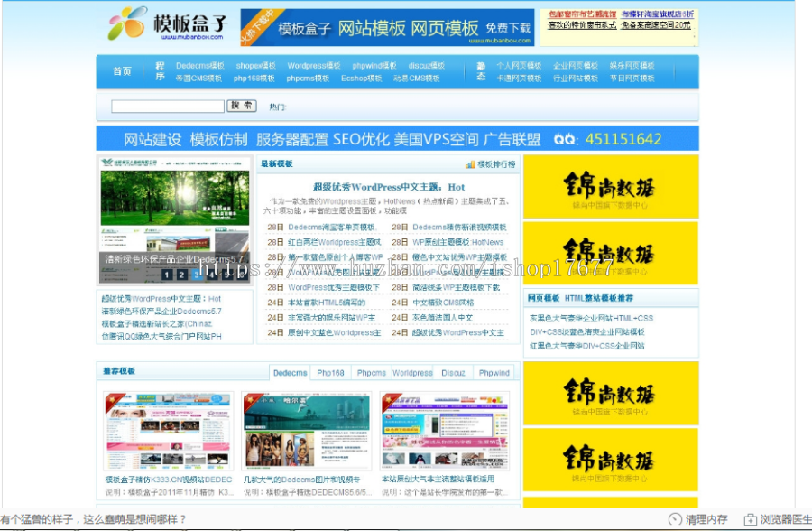Switch to the Discuz template tab
812x531 pixels.
tap(453, 372)
